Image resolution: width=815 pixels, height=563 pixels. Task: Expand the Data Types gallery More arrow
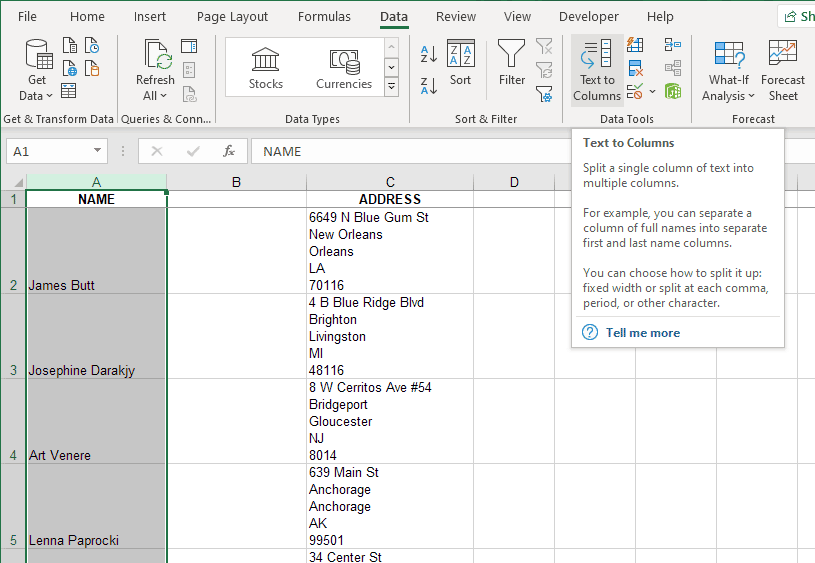(x=391, y=86)
